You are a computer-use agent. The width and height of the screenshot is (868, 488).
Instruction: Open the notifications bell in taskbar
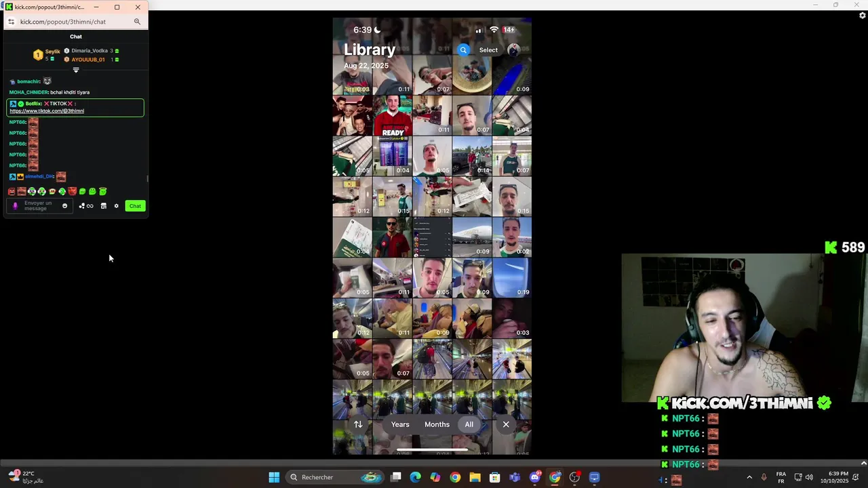click(x=856, y=477)
